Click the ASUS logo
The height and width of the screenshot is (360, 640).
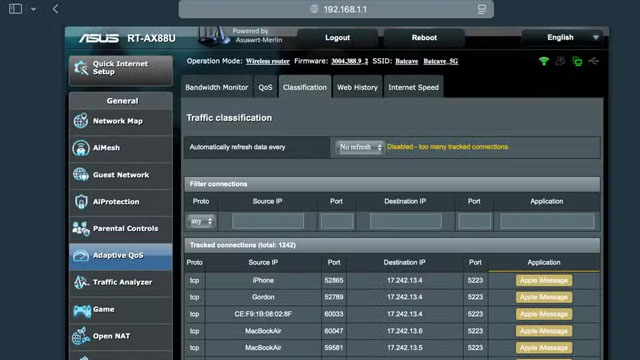pos(98,38)
